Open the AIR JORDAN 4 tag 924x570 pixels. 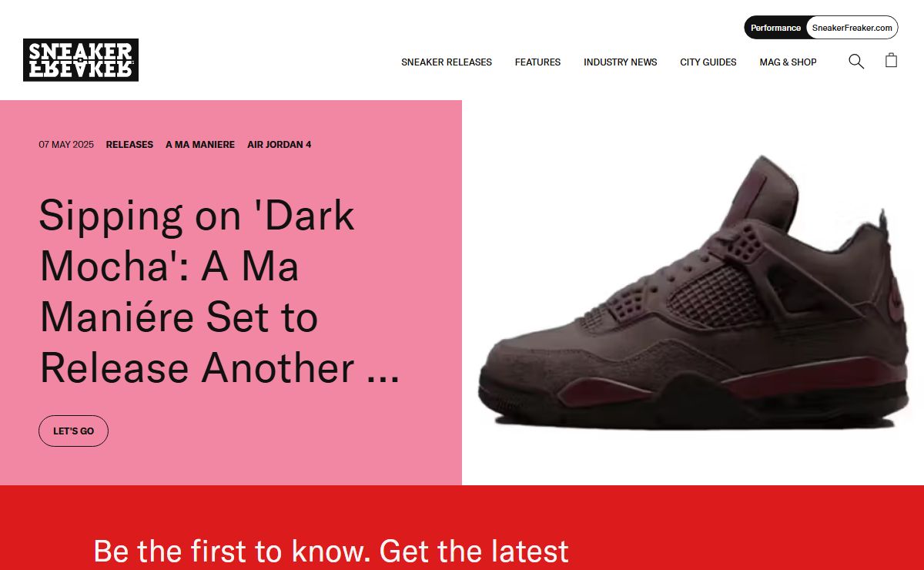(279, 145)
